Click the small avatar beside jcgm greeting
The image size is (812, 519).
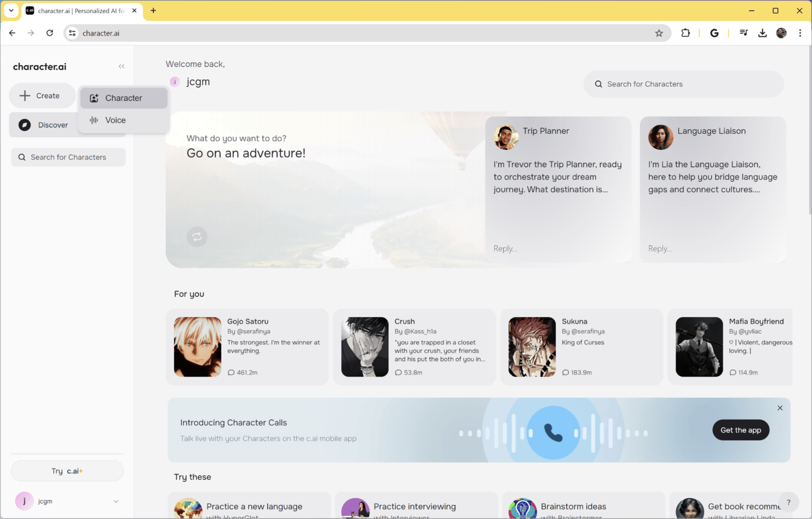tap(175, 82)
